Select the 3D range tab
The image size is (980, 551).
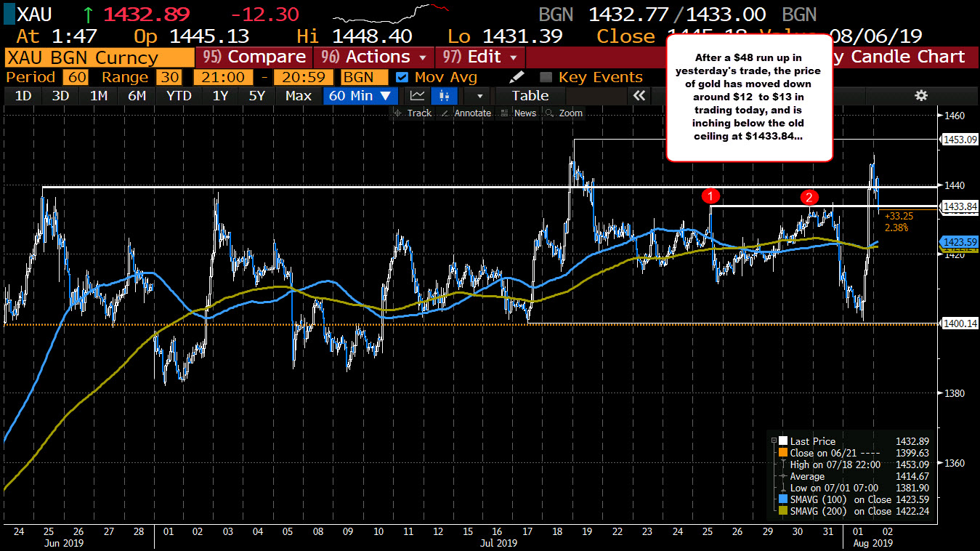pyautogui.click(x=61, y=95)
